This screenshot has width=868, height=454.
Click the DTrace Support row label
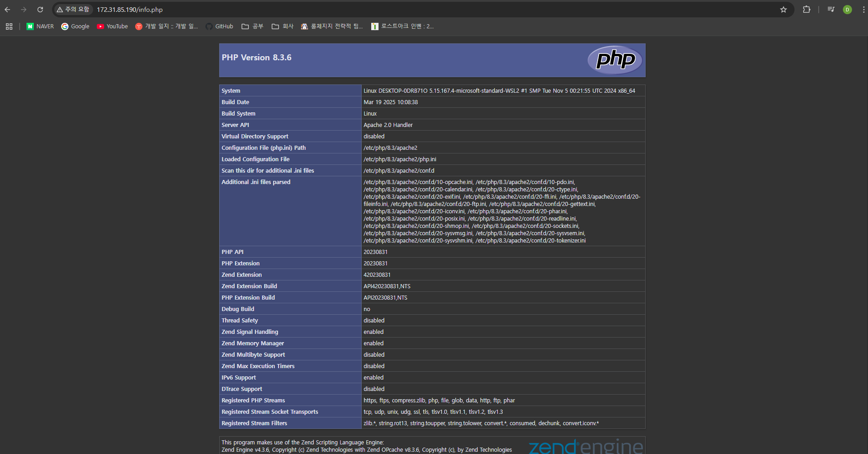[242, 389]
